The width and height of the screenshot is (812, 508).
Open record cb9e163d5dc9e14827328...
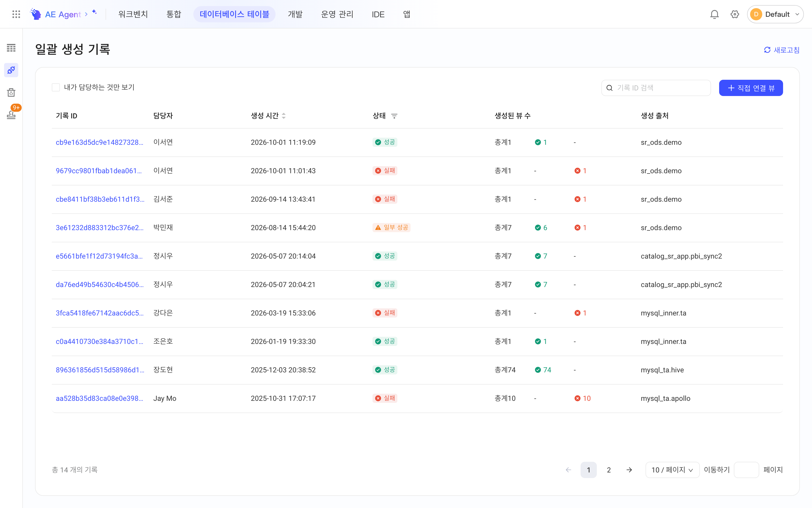click(x=100, y=142)
